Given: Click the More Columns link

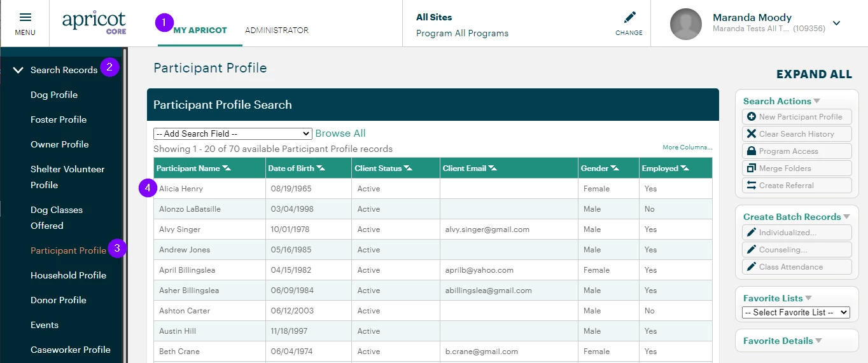Looking at the screenshot, I should [687, 147].
